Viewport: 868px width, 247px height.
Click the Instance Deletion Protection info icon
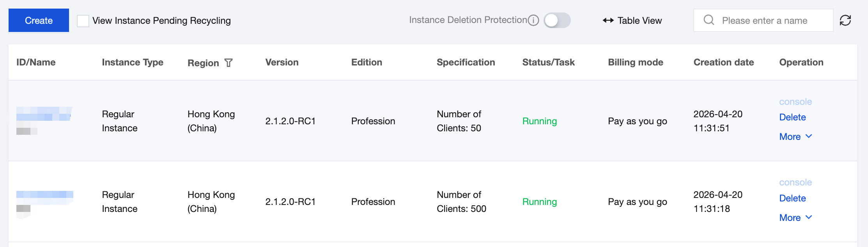point(533,20)
